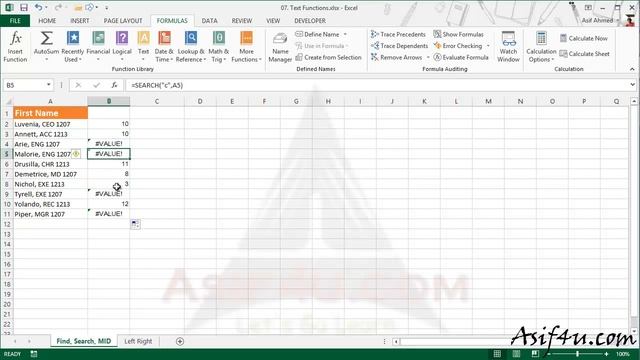Screen dimensions: 640x360
Task: Select cell containing Nichol, EXE 1213
Action: (x=51, y=184)
